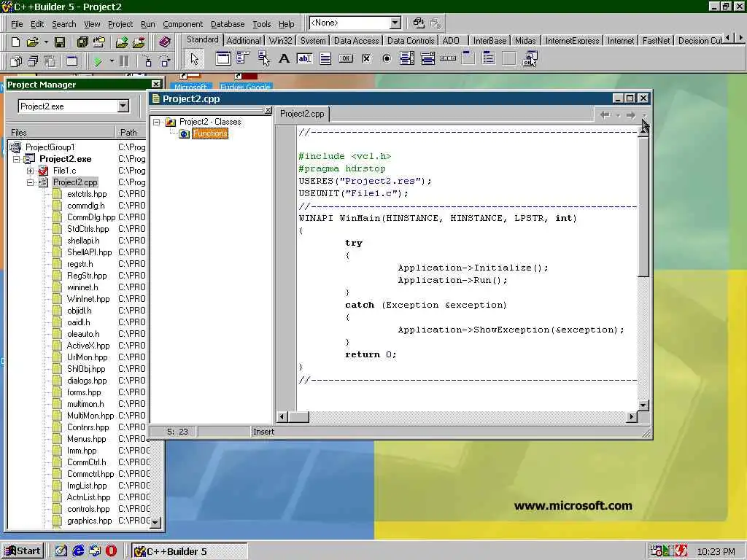Click the Open Project toolbar icon
The width and height of the screenshot is (747, 560).
(x=99, y=42)
